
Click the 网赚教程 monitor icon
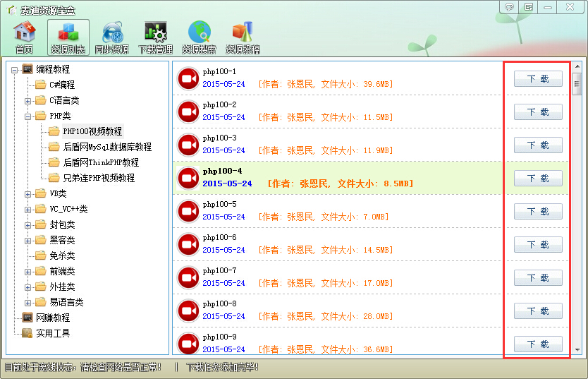[27, 318]
